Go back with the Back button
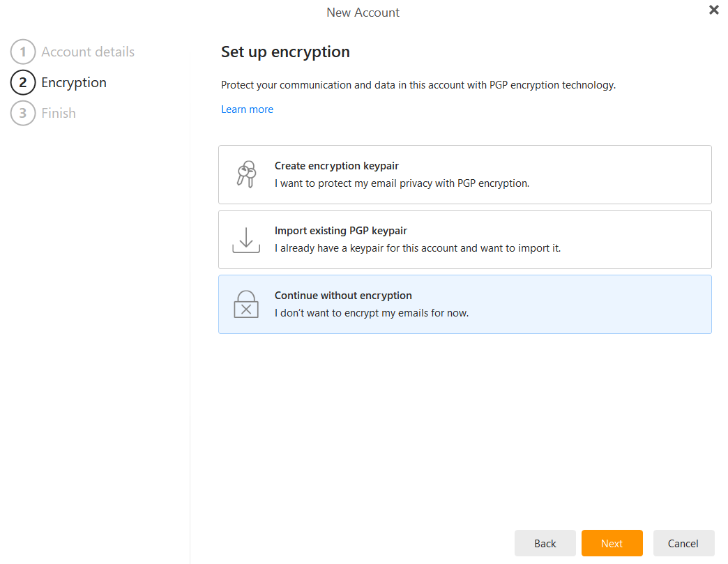Viewport: 728px width, 564px height. pyautogui.click(x=545, y=543)
